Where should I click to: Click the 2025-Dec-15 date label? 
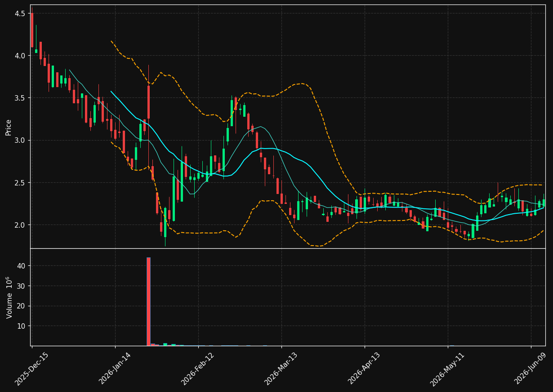(31, 369)
